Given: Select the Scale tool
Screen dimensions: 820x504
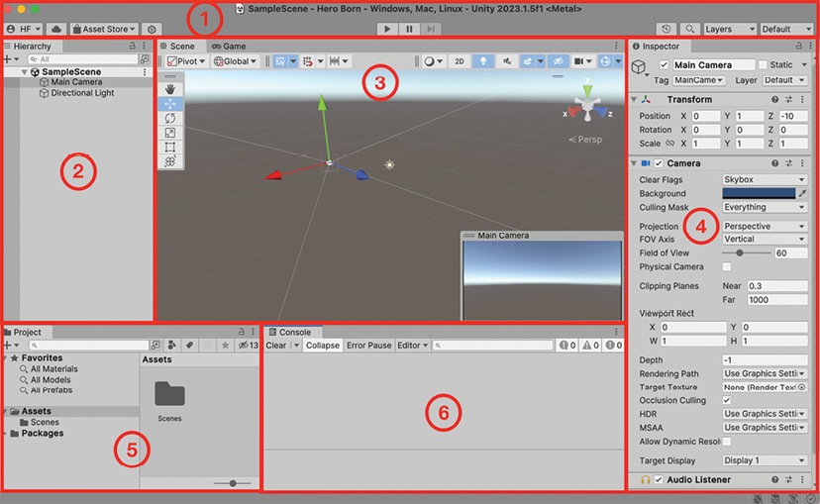Looking at the screenshot, I should (170, 133).
